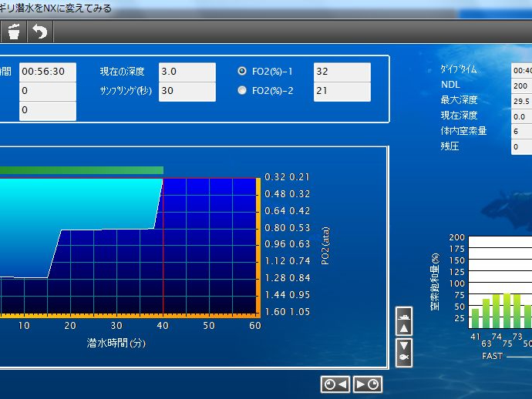
Task: Click the 残圧 label
Action: [450, 146]
